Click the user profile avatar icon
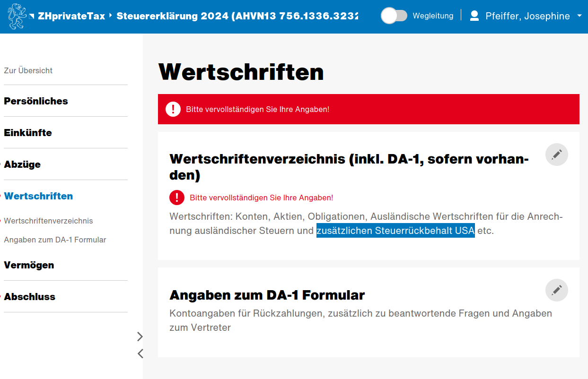 [x=474, y=16]
